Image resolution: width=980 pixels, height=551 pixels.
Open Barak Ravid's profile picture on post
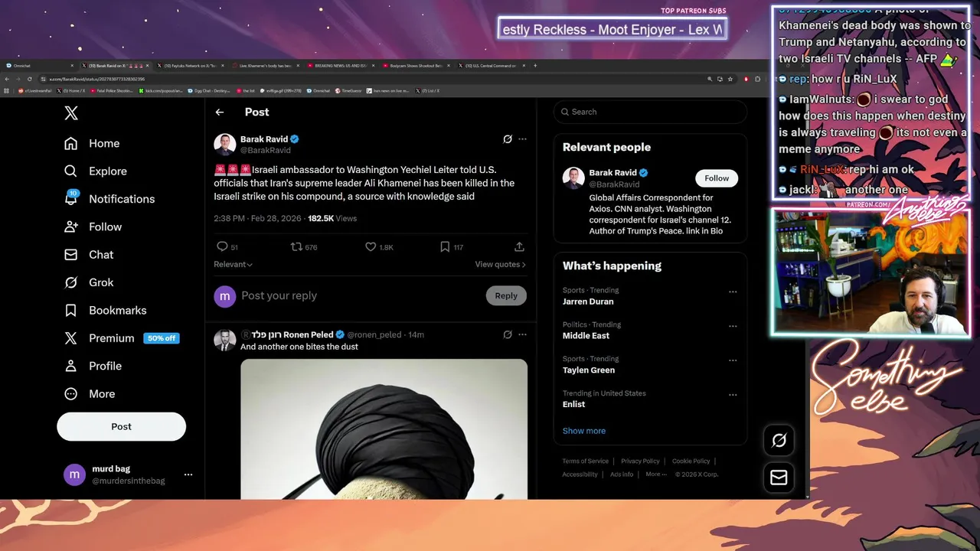click(225, 145)
